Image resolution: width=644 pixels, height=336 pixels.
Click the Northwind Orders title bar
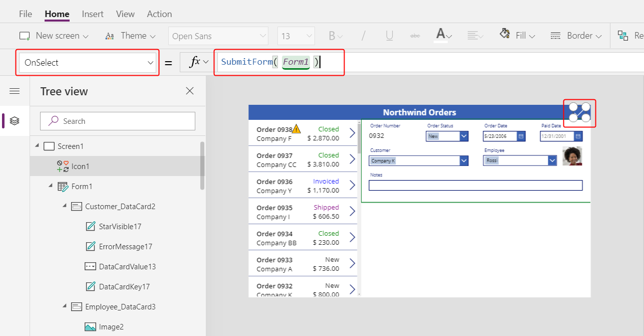tap(419, 112)
